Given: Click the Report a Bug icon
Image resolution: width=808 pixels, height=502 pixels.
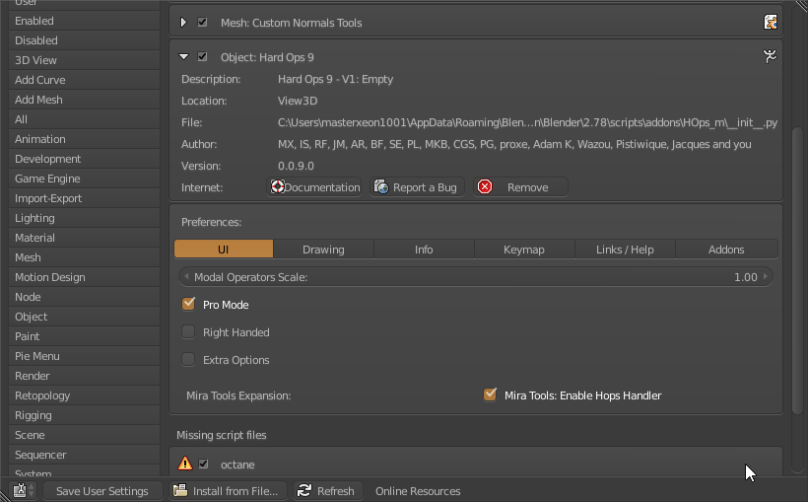Looking at the screenshot, I should [x=381, y=187].
